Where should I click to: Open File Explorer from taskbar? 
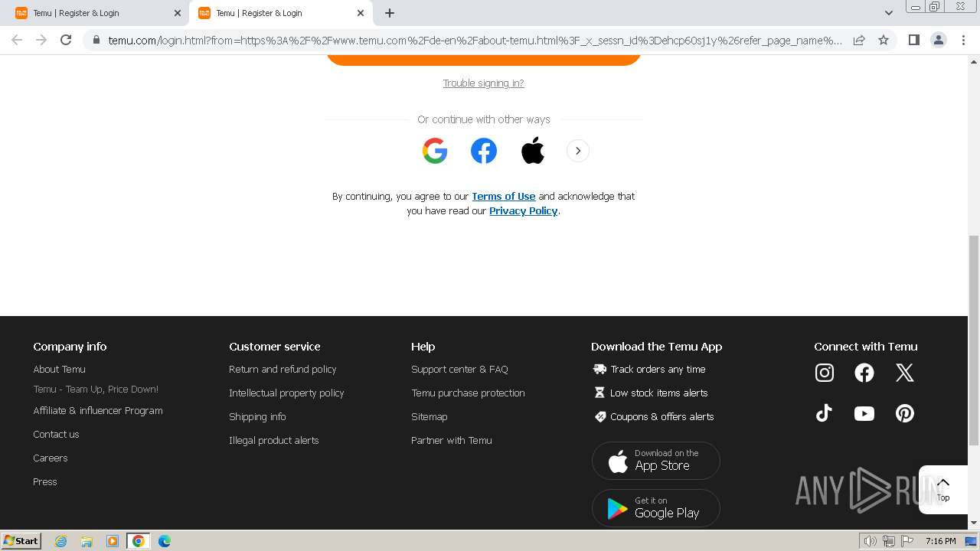87,541
